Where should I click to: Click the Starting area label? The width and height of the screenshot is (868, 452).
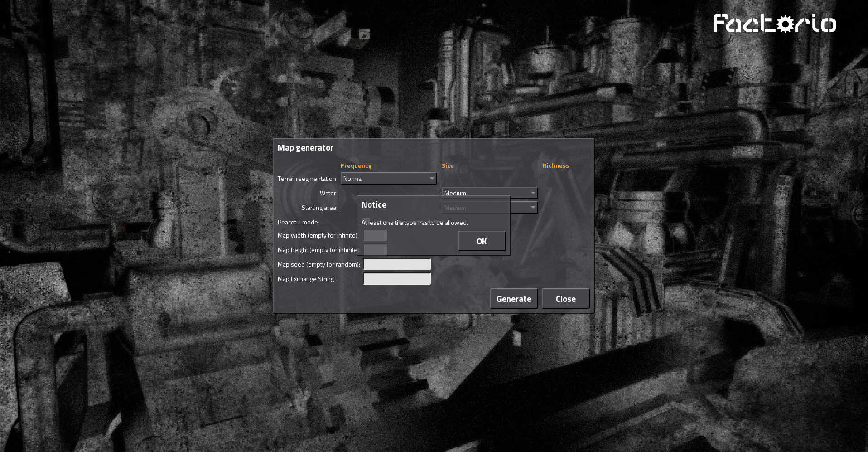tap(319, 208)
